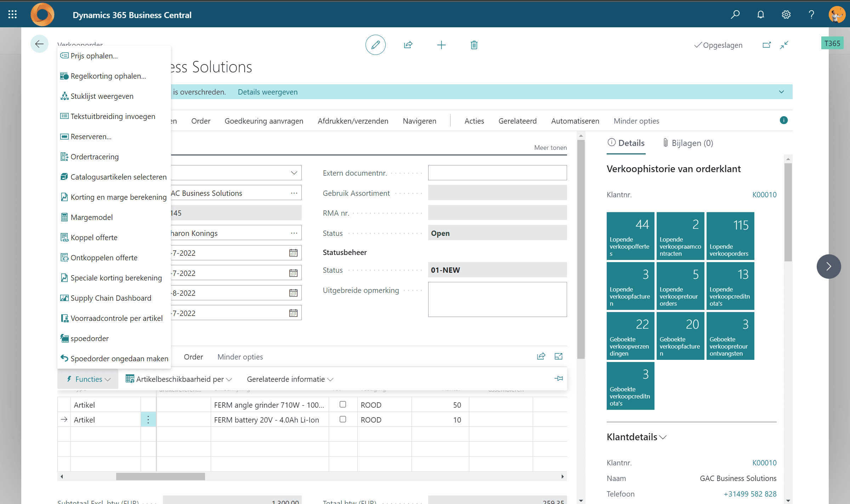The height and width of the screenshot is (504, 850).
Task: Create new order with plus icon
Action: point(441,45)
